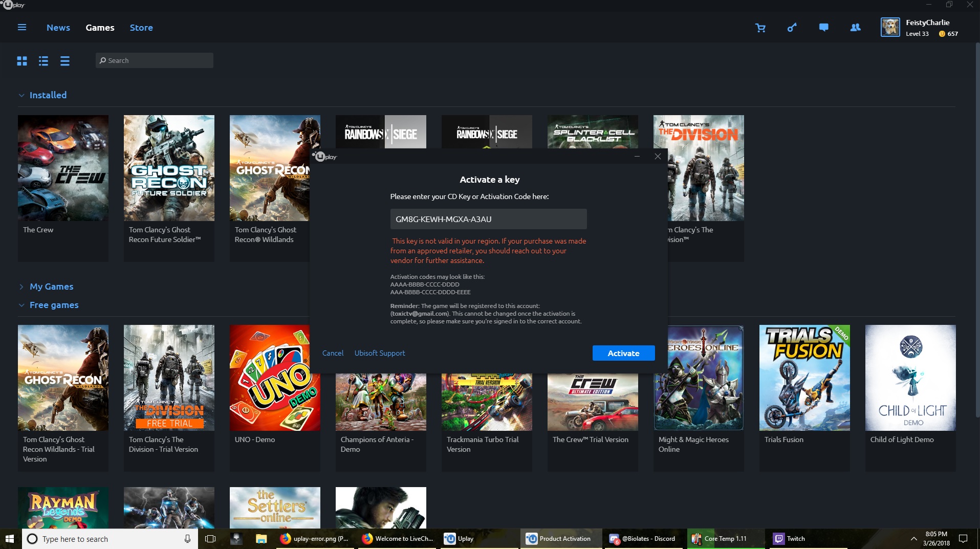Collapse the Installed section

(x=21, y=95)
